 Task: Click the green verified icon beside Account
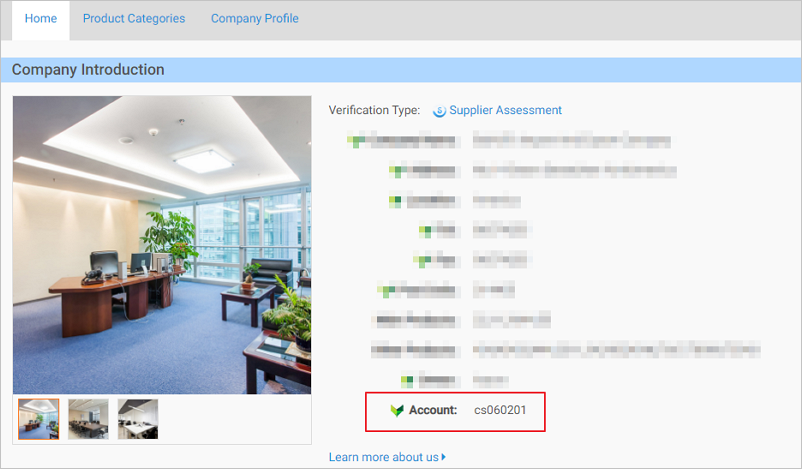coord(397,410)
